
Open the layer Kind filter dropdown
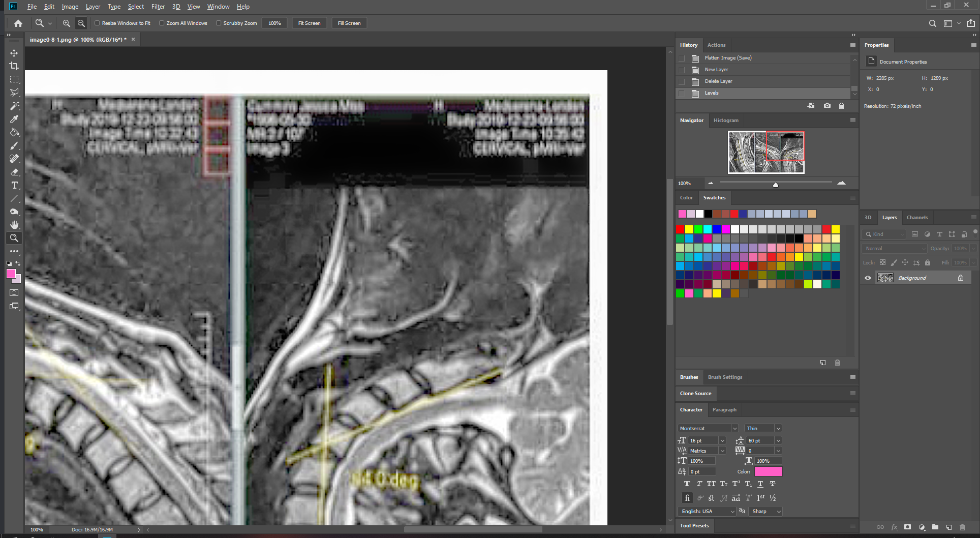click(884, 234)
